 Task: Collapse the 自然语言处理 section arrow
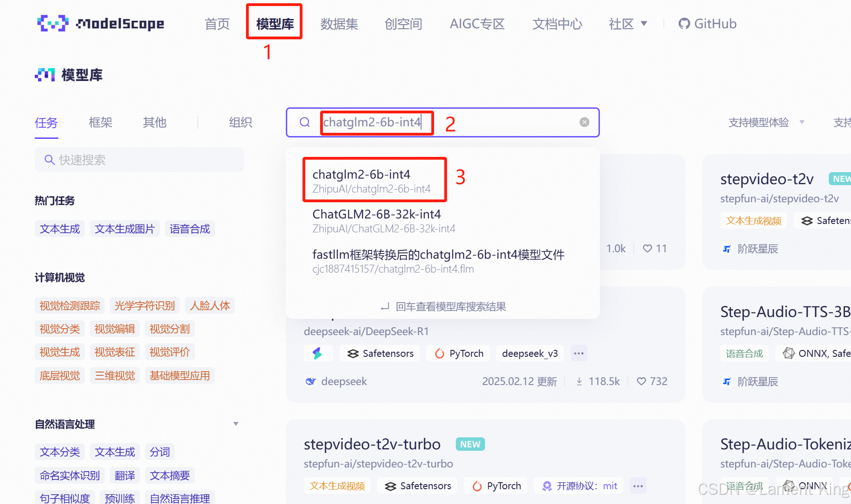tap(236, 424)
